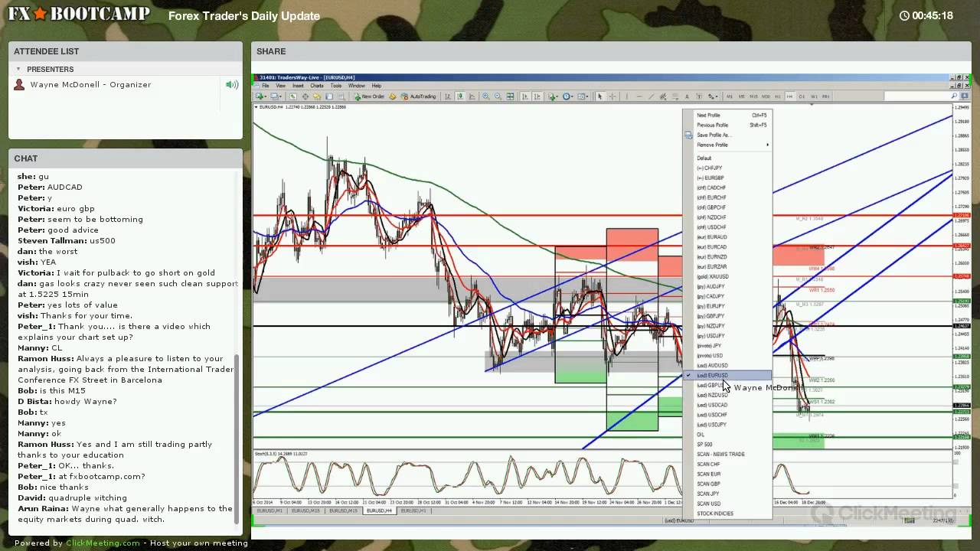Switch to the M1 timeframe button

point(730,96)
